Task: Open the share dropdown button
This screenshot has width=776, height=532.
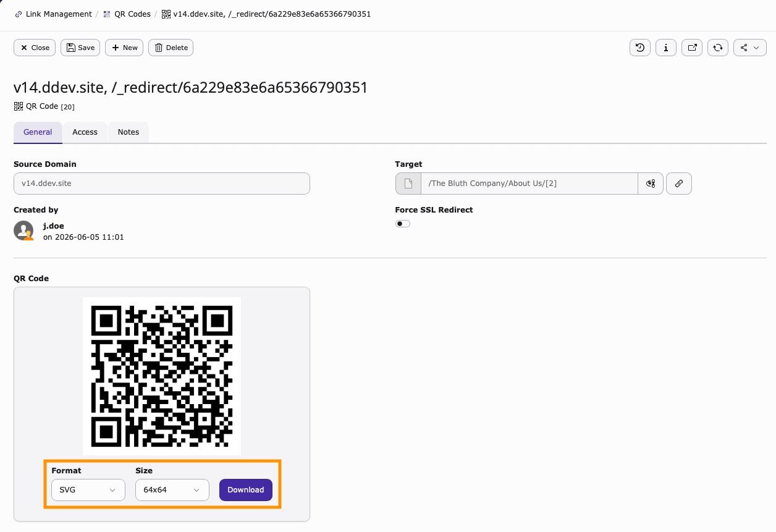Action: click(750, 48)
